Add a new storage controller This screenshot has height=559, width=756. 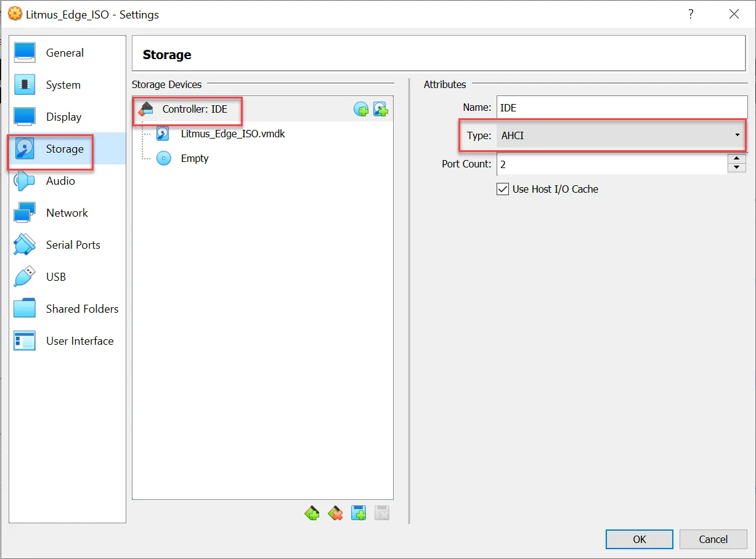pyautogui.click(x=312, y=513)
